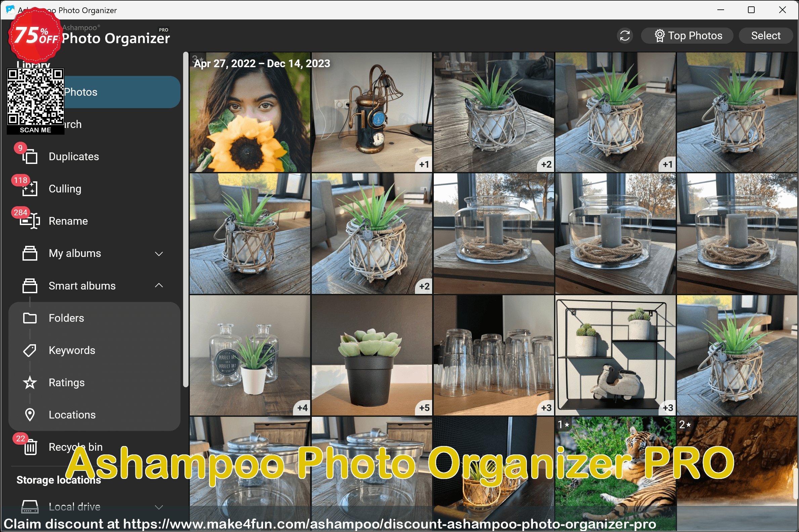Open My albums in the sidebar
The height and width of the screenshot is (532, 799).
pyautogui.click(x=95, y=254)
